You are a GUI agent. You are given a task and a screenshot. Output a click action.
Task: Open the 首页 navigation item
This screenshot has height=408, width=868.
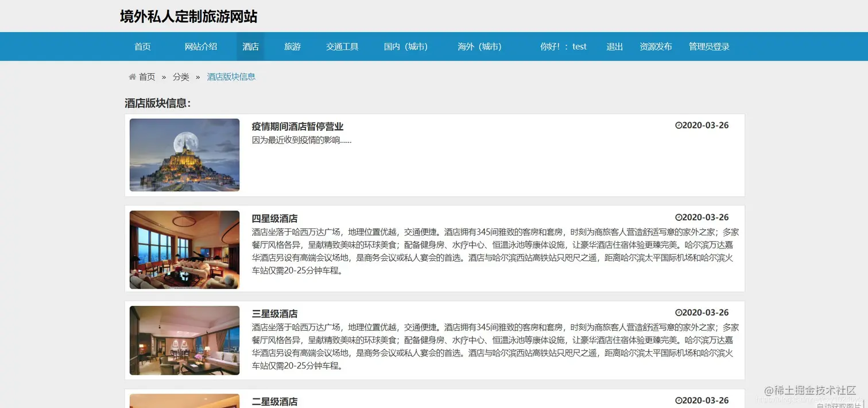(x=142, y=46)
